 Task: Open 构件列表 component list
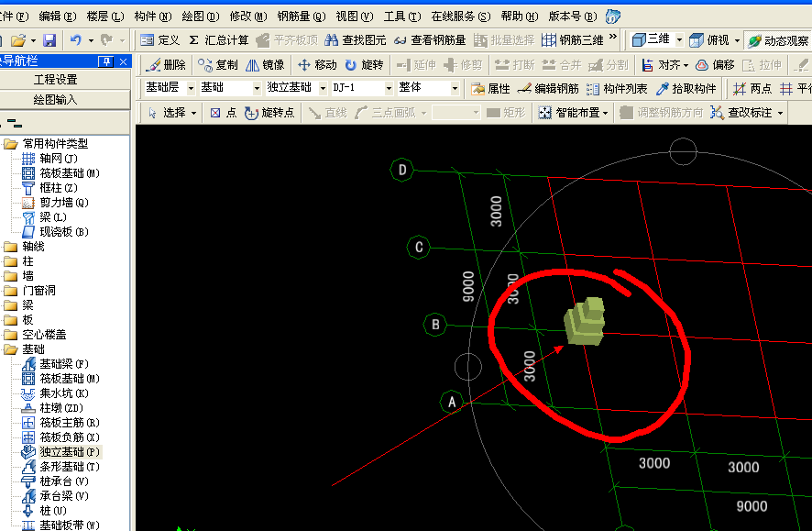pyautogui.click(x=617, y=89)
